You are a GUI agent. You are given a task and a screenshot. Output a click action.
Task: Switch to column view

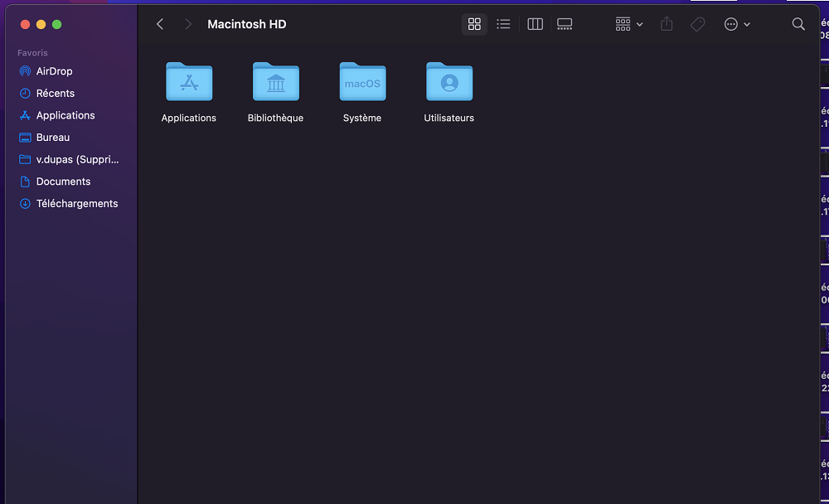[x=535, y=24]
